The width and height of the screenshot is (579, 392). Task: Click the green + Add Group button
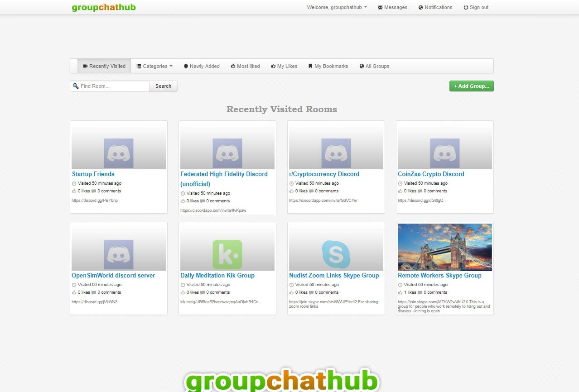coord(471,86)
